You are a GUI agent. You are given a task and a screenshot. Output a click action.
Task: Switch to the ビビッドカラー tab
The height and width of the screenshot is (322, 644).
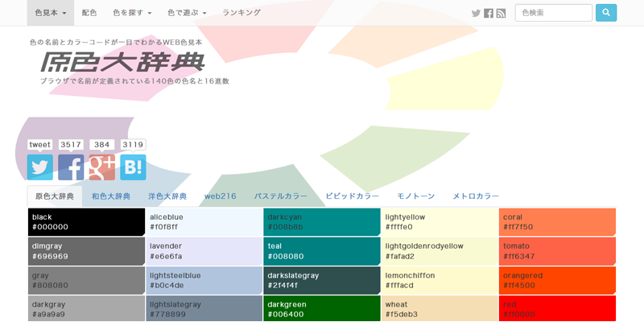(x=353, y=196)
